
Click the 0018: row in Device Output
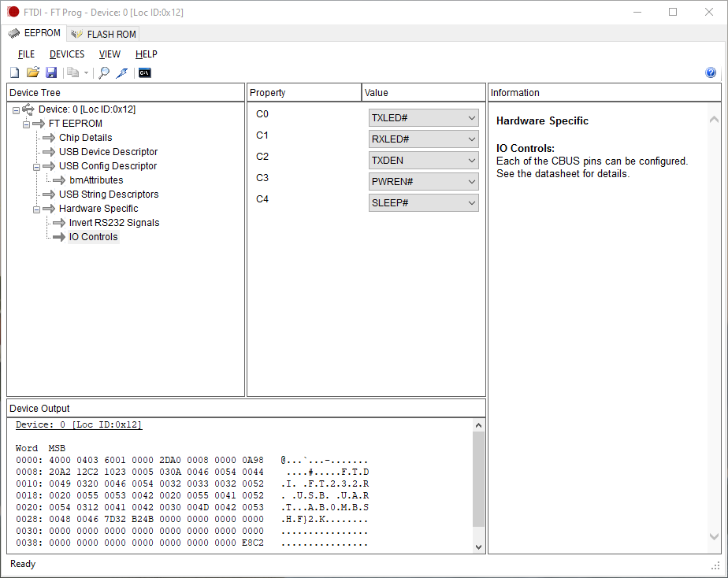tap(191, 496)
